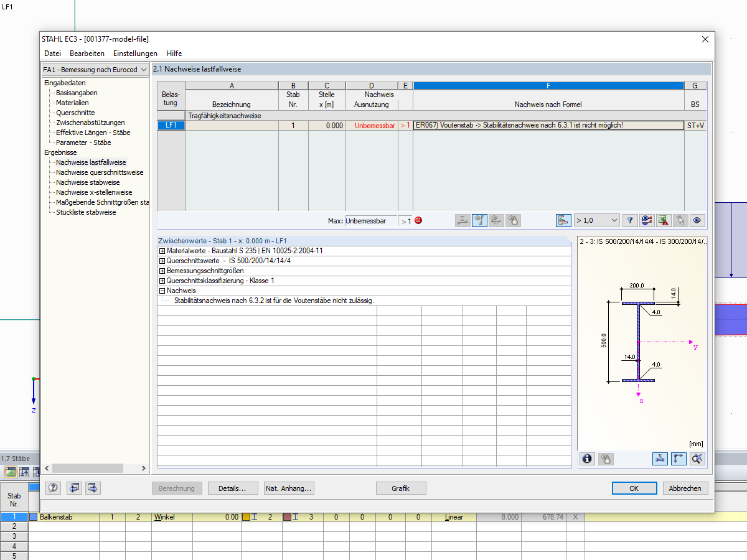Click the zoom-all magnifier icon under preview

(697, 459)
